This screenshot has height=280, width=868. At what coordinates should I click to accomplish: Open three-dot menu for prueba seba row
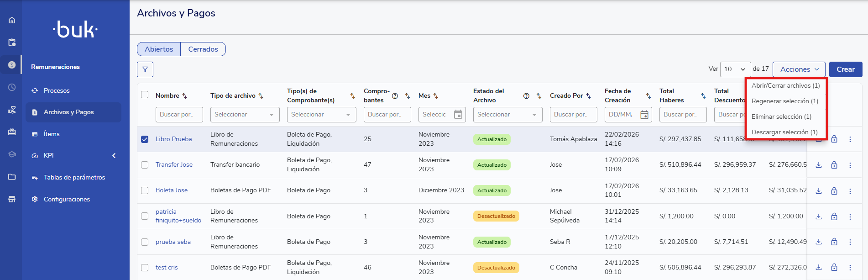click(850, 242)
